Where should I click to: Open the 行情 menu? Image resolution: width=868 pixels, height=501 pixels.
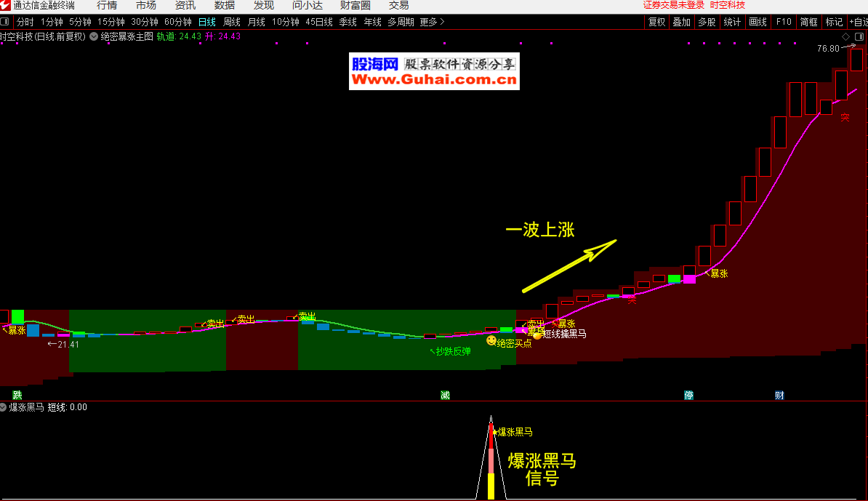pyautogui.click(x=107, y=5)
